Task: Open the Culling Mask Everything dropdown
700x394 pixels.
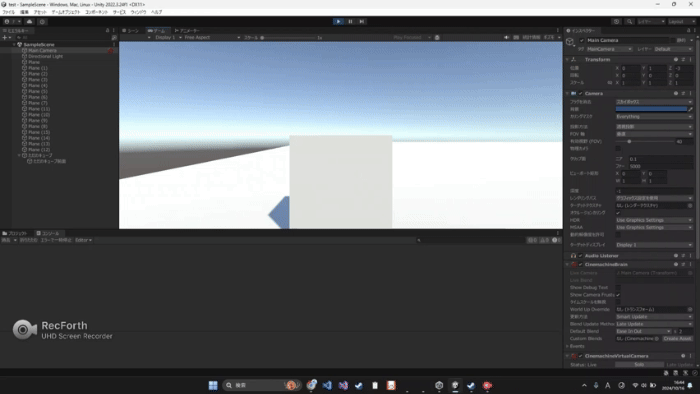Action: click(x=654, y=116)
